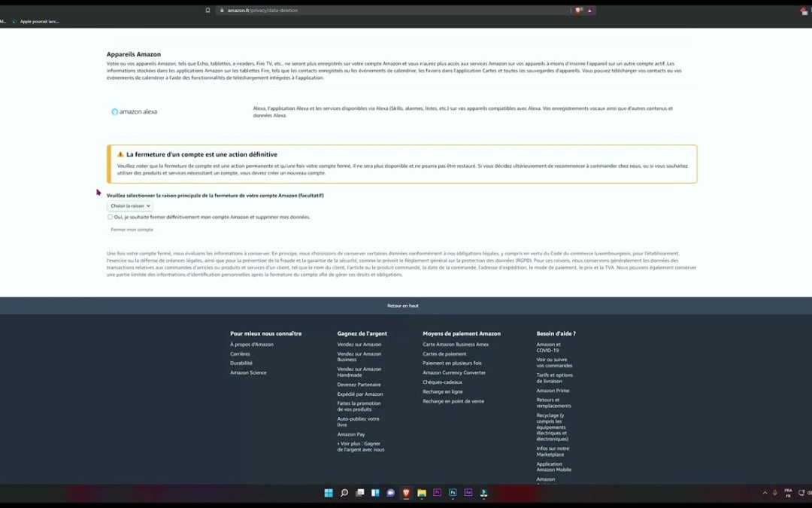
Task: Click the microphone tray icon
Action: 775,493
